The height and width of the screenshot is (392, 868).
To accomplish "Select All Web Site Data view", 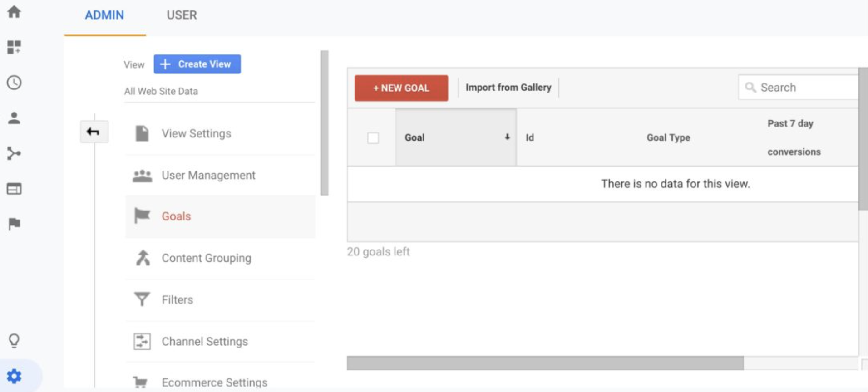I will pyautogui.click(x=161, y=91).
